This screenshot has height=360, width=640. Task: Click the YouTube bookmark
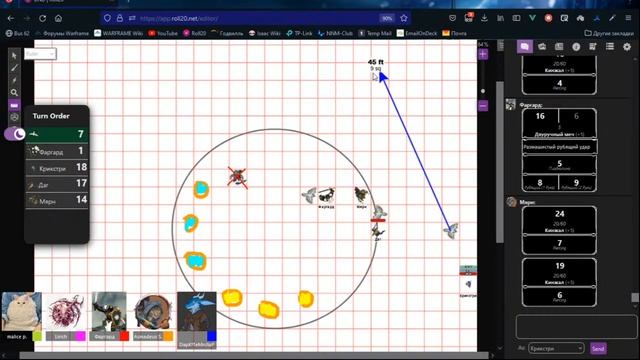(x=163, y=33)
